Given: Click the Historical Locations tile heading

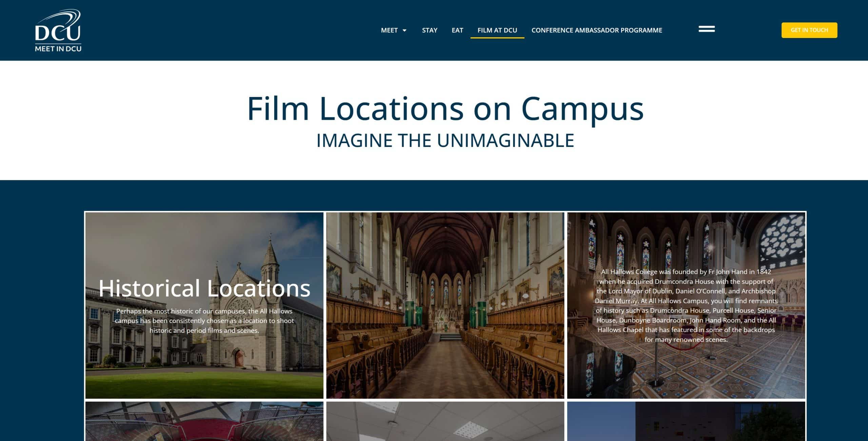Looking at the screenshot, I should pyautogui.click(x=204, y=288).
